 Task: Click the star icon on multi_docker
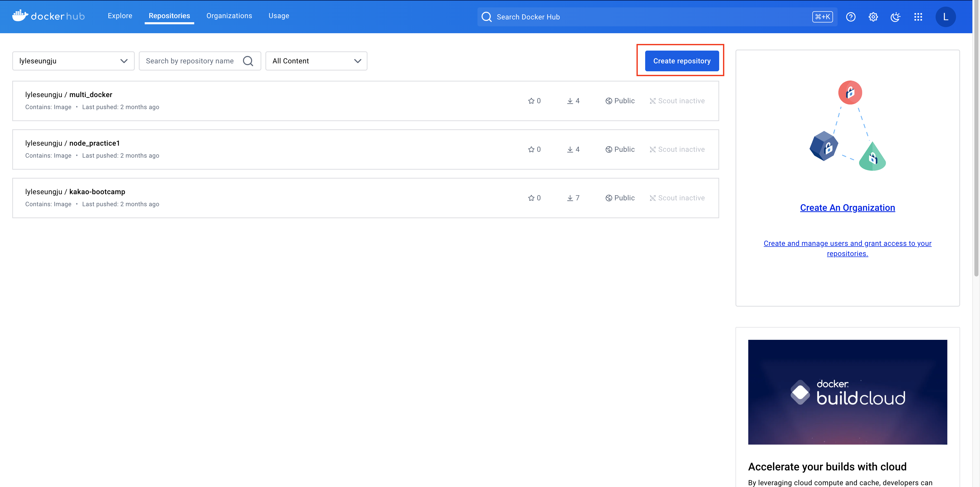(531, 101)
